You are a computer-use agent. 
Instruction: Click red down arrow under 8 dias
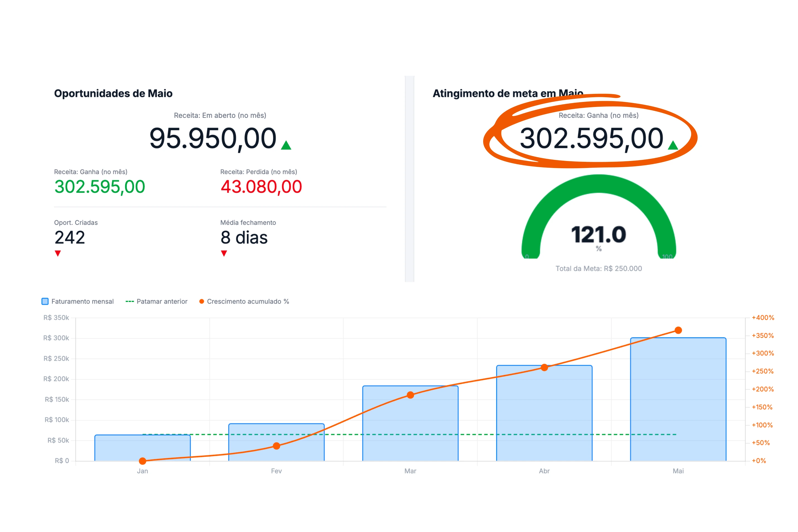224,253
